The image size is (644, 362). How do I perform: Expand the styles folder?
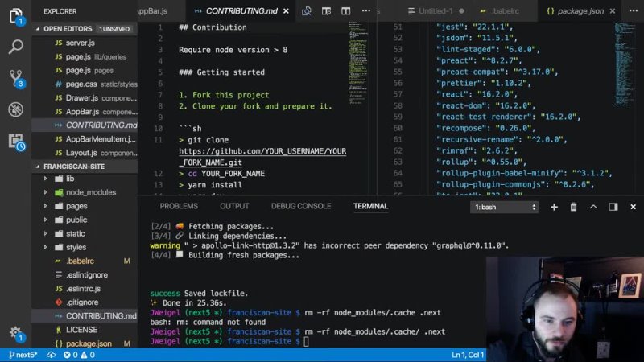[x=46, y=247]
